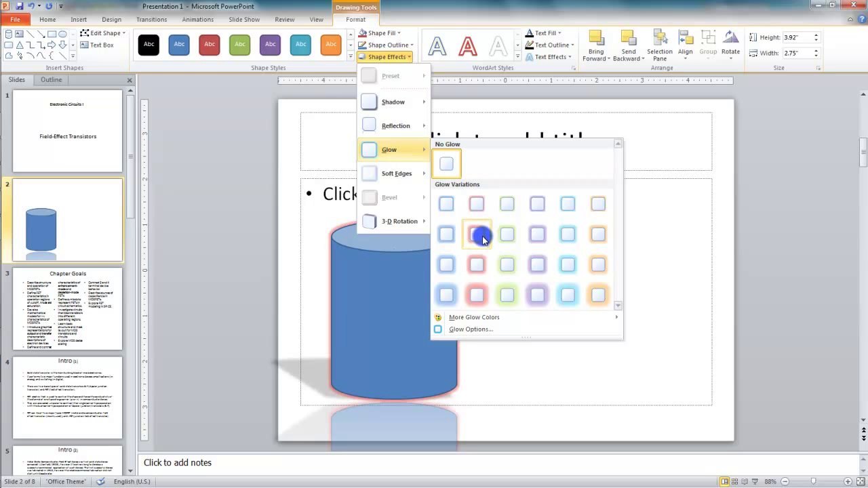Image resolution: width=868 pixels, height=488 pixels.
Task: Open the Shadow effects submenu
Action: [393, 102]
